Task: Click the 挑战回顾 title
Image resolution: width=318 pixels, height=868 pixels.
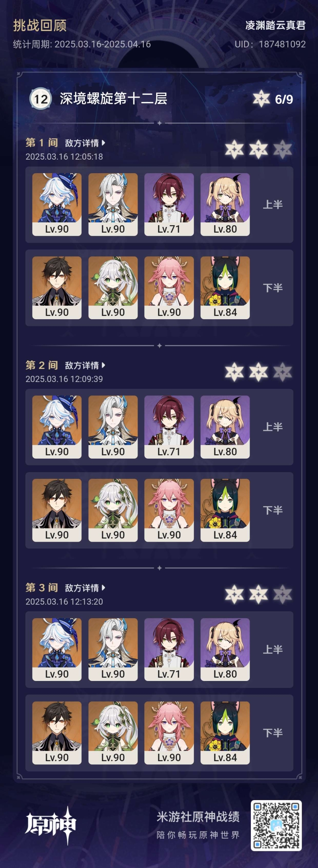Action: pos(40,25)
